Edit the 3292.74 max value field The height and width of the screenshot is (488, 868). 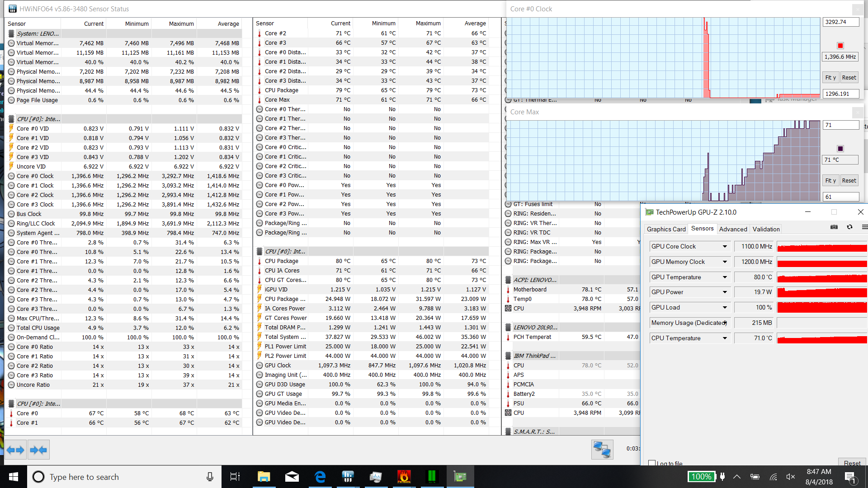tap(840, 22)
